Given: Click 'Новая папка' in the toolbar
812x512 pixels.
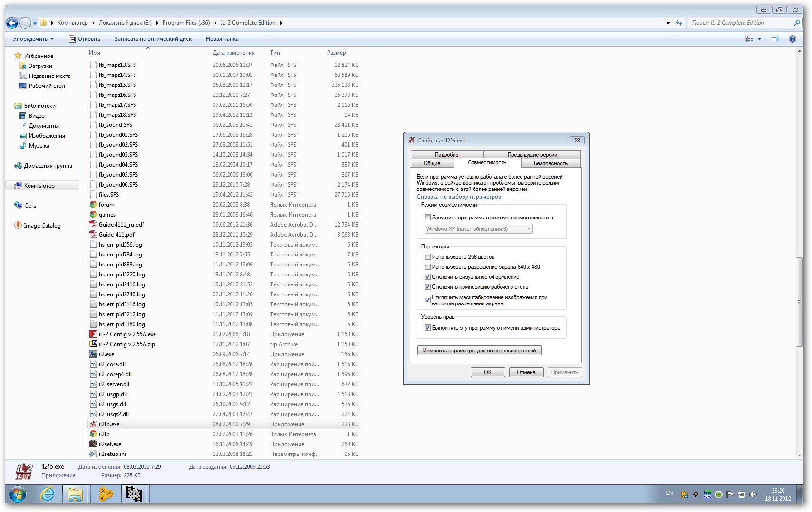Looking at the screenshot, I should click(222, 39).
